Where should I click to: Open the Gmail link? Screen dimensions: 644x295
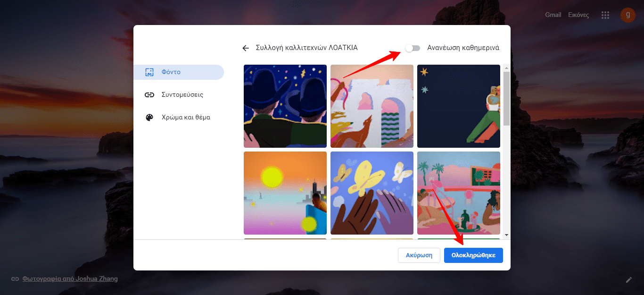click(x=553, y=15)
